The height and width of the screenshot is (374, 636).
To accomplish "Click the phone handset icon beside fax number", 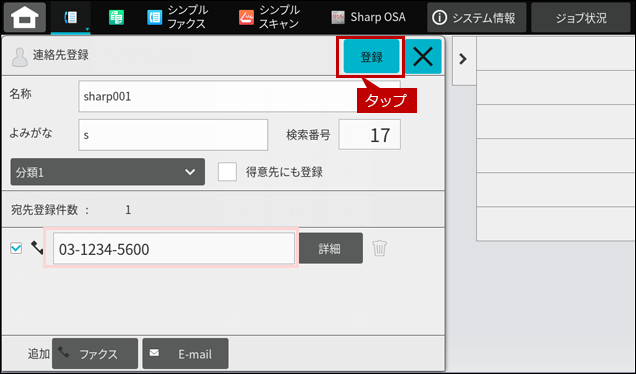I will (37, 247).
